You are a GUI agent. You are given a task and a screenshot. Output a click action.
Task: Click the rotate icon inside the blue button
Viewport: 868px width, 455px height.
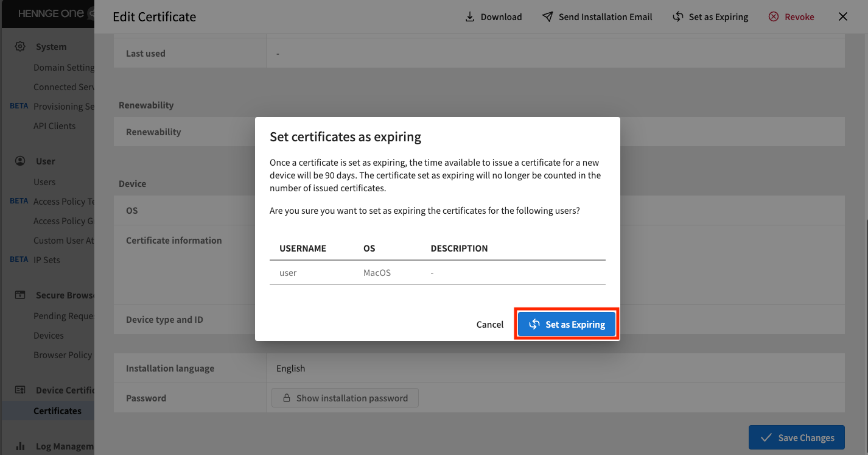[534, 324]
